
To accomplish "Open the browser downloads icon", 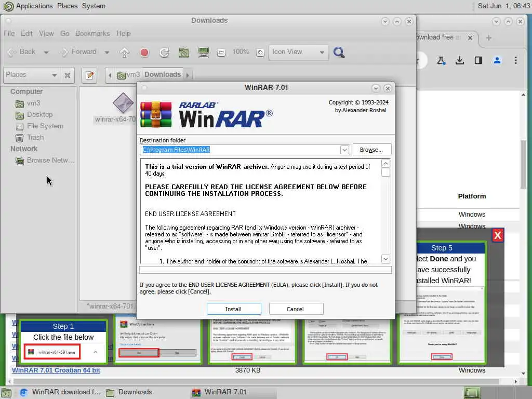I will (460, 61).
